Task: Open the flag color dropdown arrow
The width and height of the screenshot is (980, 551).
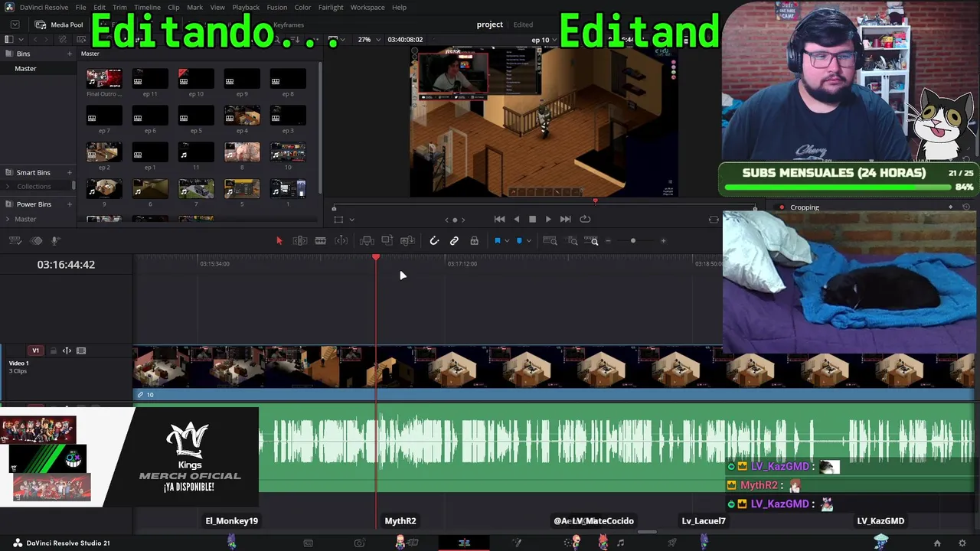Action: [507, 241]
